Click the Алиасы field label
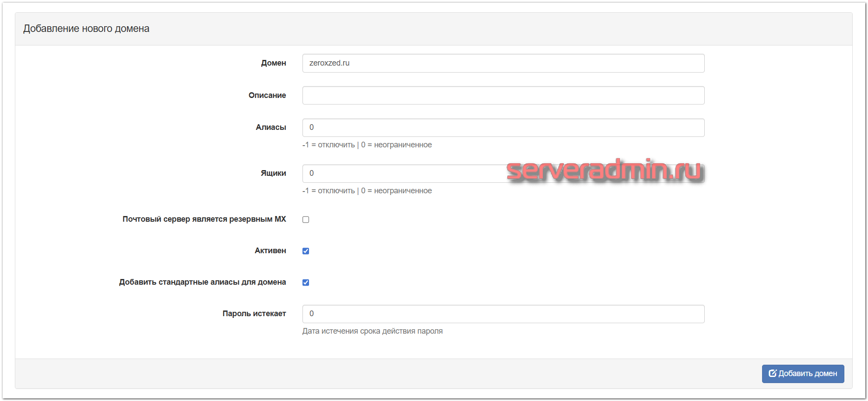The image size is (868, 401). [271, 128]
